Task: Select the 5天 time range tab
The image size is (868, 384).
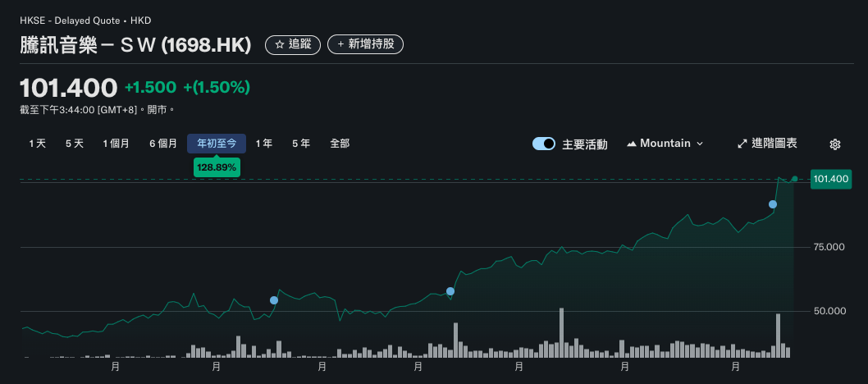Action: pos(75,144)
